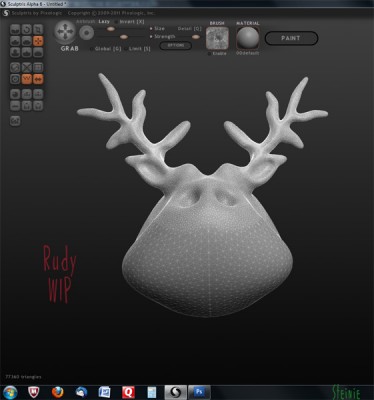Enable the Global [G] checkbox

(92, 49)
